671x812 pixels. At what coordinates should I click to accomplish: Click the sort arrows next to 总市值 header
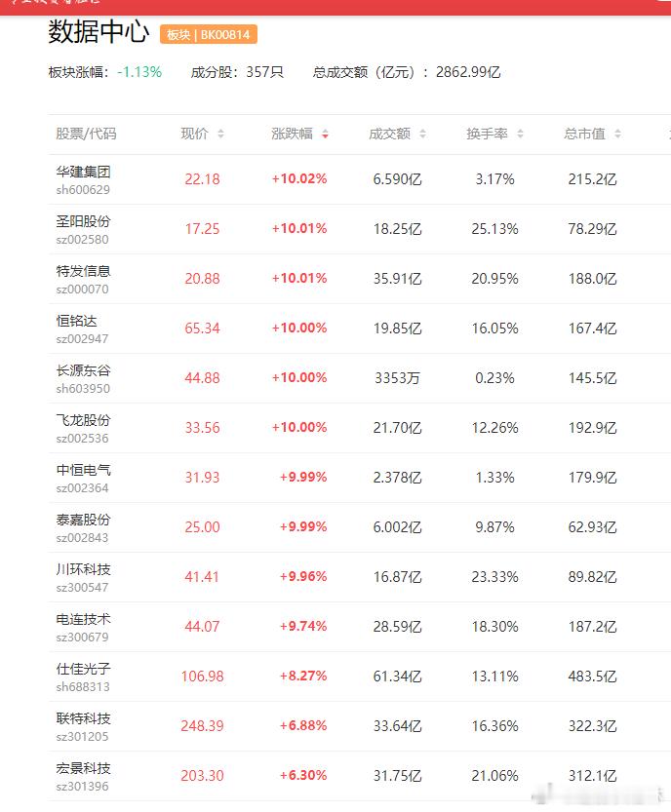(x=614, y=134)
